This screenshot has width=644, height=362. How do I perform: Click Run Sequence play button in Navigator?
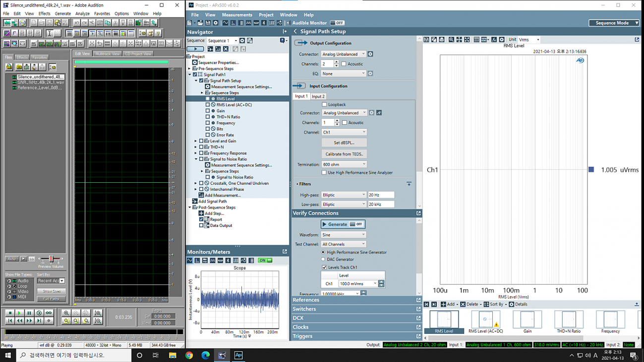[195, 49]
